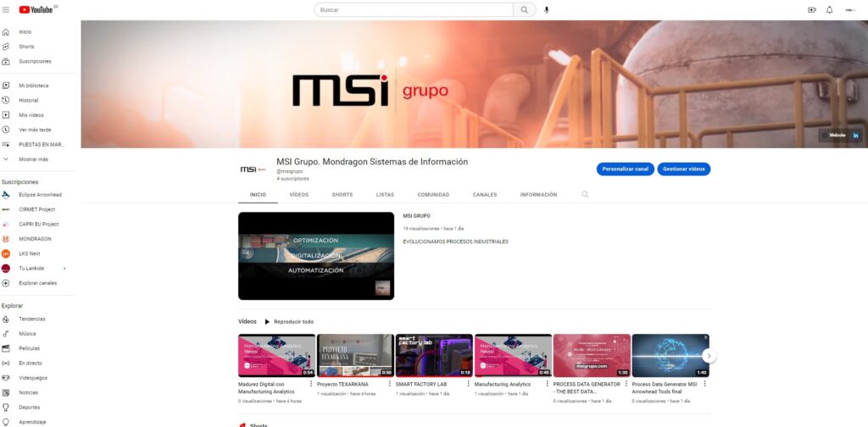Open the hamburger guide menu
Screen dimensions: 868x427
tap(6, 10)
